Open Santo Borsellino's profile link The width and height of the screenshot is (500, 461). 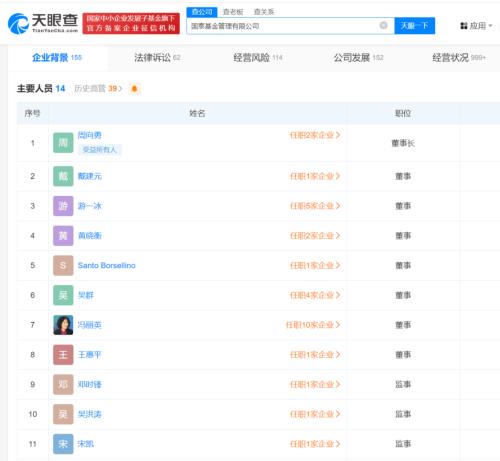(107, 265)
